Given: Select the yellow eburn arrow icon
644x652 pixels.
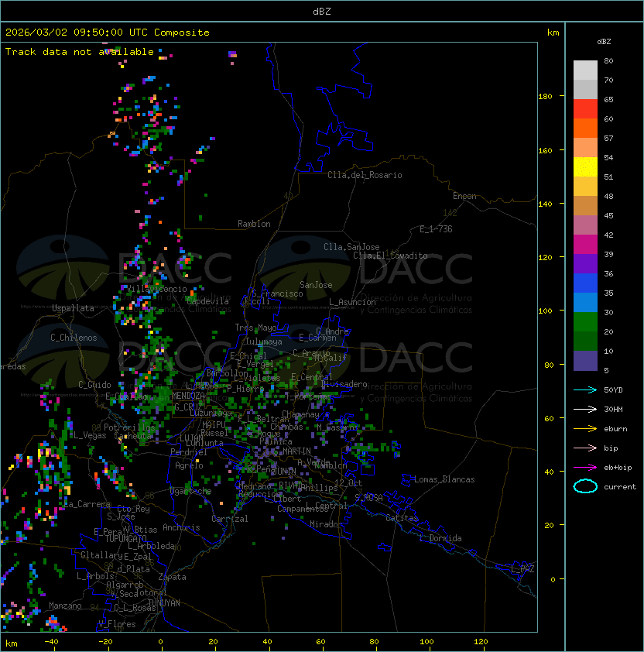Looking at the screenshot, I should [x=585, y=428].
